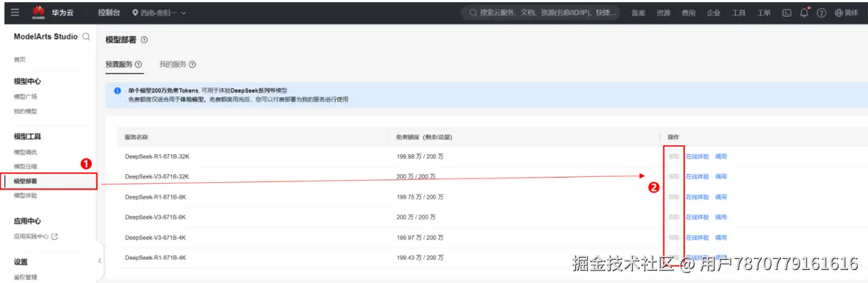
Task: Click help icon beside 模型部署 title
Action: click(144, 40)
